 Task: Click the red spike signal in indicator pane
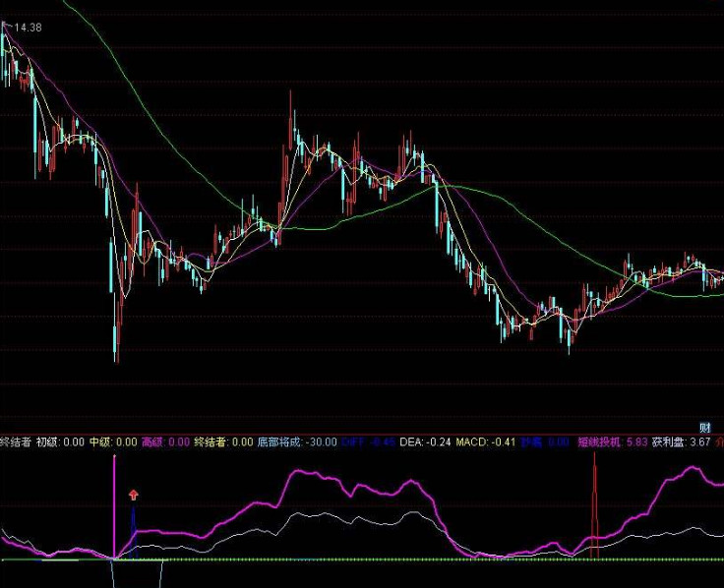pyautogui.click(x=594, y=505)
